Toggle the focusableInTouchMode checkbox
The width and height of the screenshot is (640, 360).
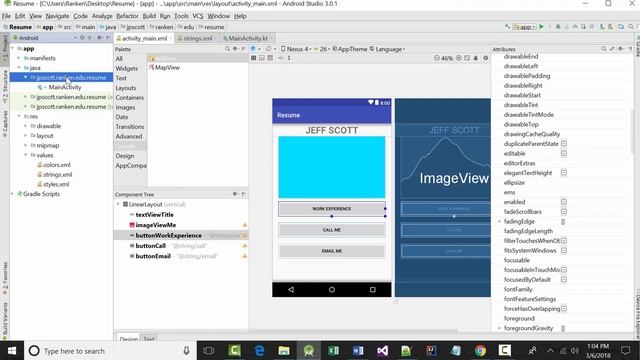click(564, 270)
